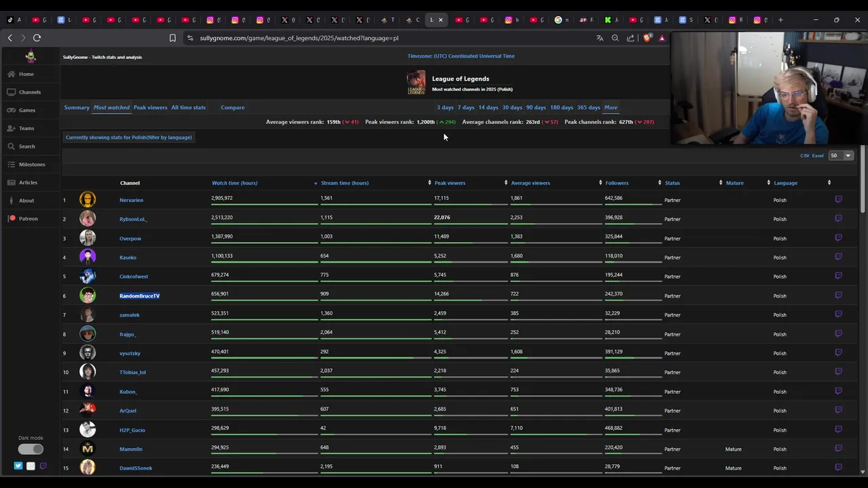
Task: Click the page vertical scrollbar
Action: pos(863,180)
